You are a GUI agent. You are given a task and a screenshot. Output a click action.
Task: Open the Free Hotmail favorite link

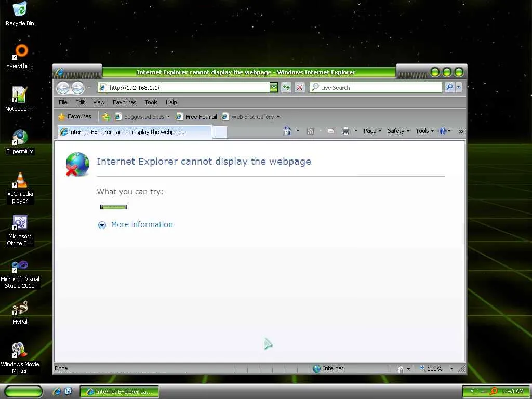[x=196, y=117]
